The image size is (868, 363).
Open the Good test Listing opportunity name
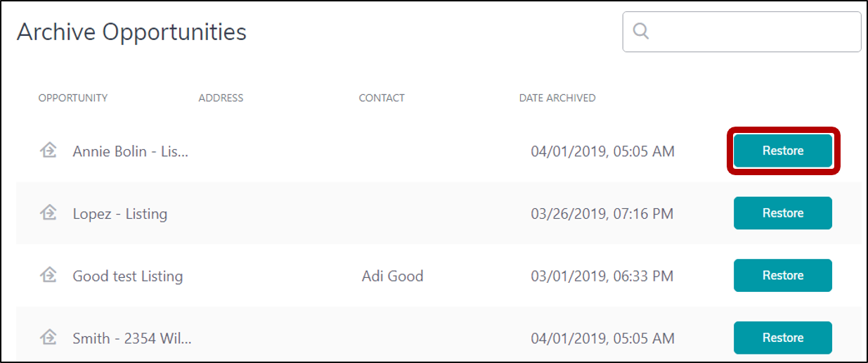point(128,276)
